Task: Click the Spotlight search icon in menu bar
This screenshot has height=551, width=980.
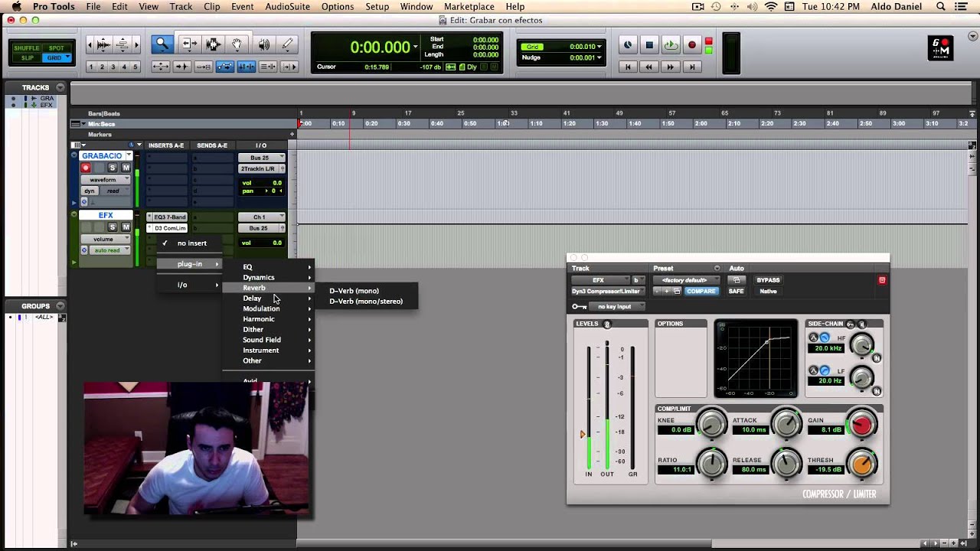Action: [941, 7]
